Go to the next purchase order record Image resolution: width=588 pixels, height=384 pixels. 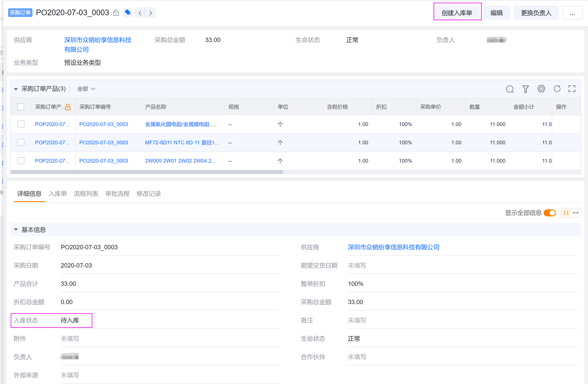(151, 13)
